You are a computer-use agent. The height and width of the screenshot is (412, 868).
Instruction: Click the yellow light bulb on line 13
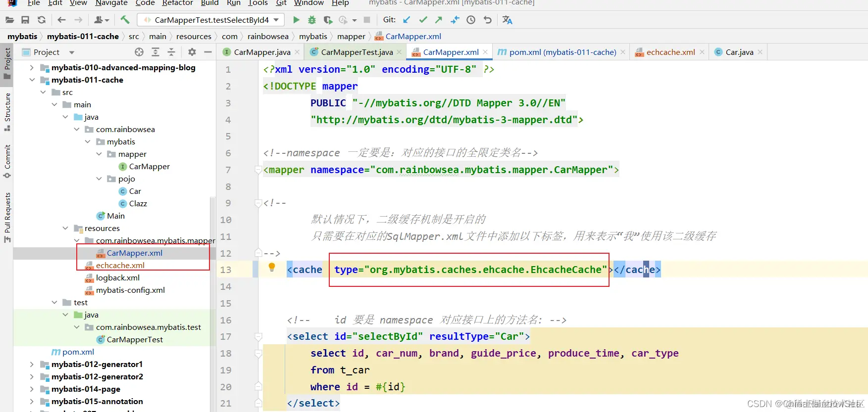271,268
